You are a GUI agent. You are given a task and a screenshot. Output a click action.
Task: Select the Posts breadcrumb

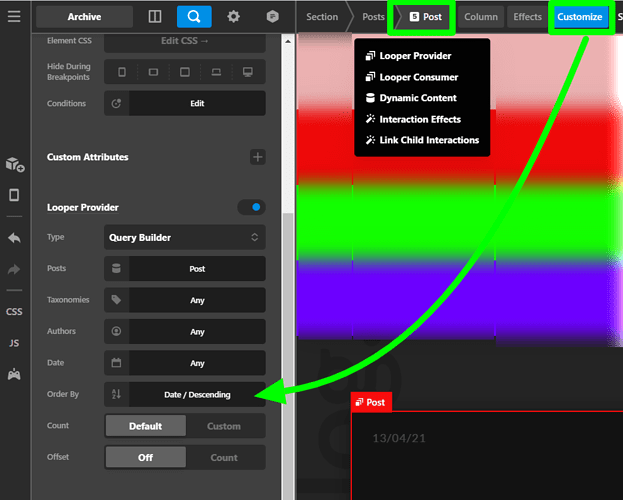tap(373, 17)
